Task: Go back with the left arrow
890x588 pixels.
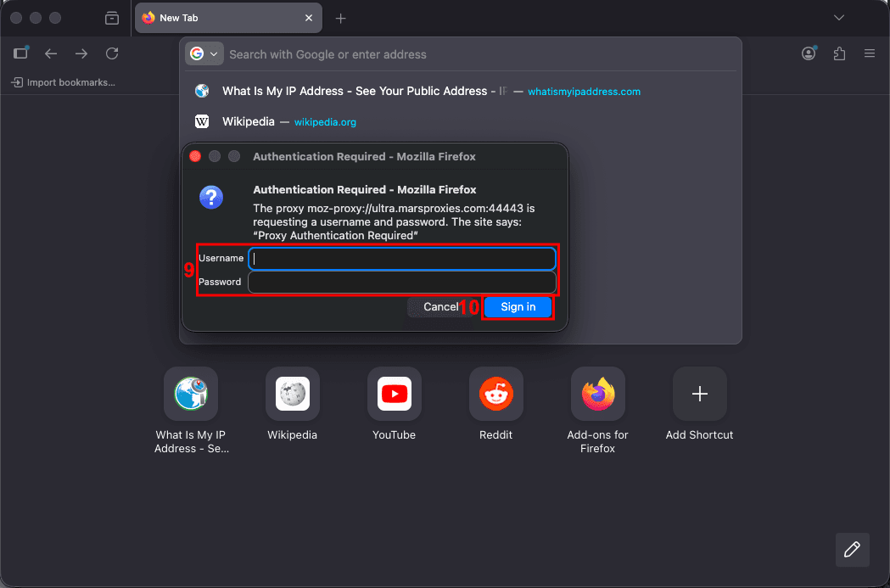Action: pos(51,53)
